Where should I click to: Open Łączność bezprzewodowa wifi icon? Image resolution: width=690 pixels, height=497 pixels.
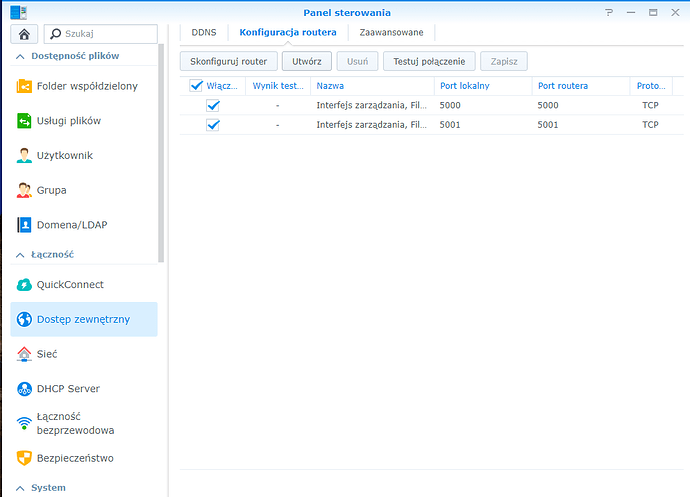(x=24, y=423)
